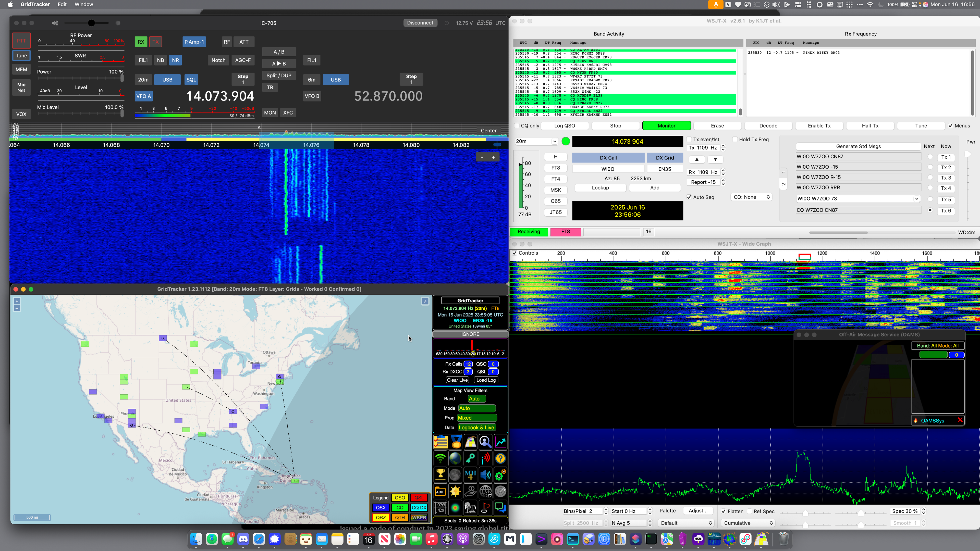Image resolution: width=980 pixels, height=551 pixels.
Task: Click the heatmap spot icon in GridTracker
Action: [x=455, y=508]
